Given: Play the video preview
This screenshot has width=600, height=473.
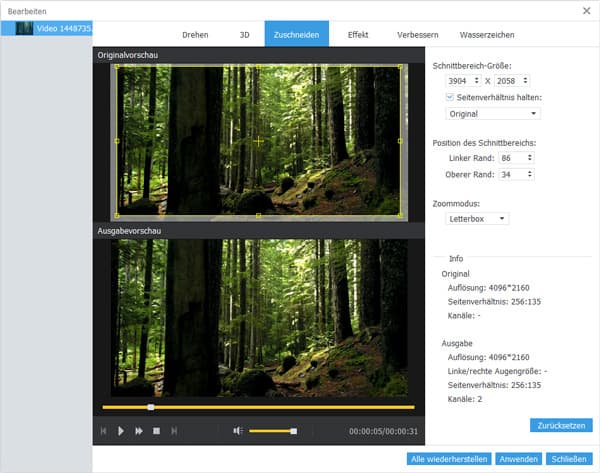Looking at the screenshot, I should click(121, 431).
